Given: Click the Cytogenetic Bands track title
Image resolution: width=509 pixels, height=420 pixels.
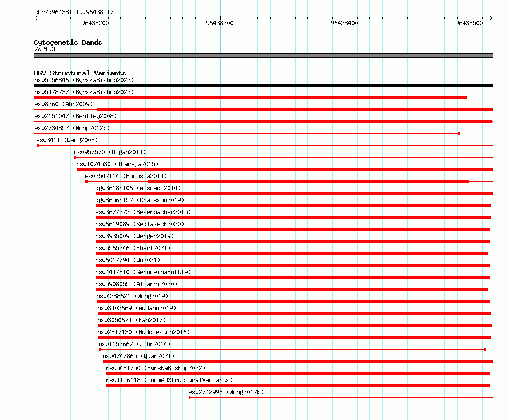Looking at the screenshot, I should tap(68, 42).
